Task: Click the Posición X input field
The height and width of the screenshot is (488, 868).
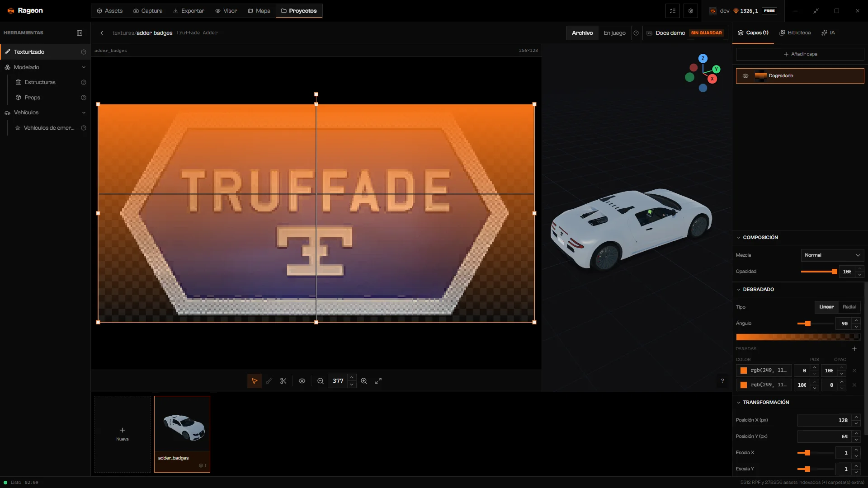Action: tap(825, 420)
